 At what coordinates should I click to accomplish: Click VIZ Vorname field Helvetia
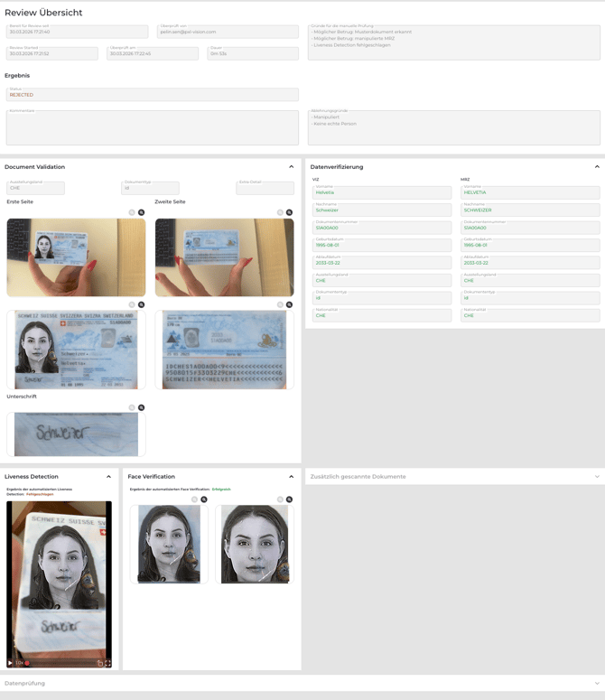pyautogui.click(x=382, y=192)
